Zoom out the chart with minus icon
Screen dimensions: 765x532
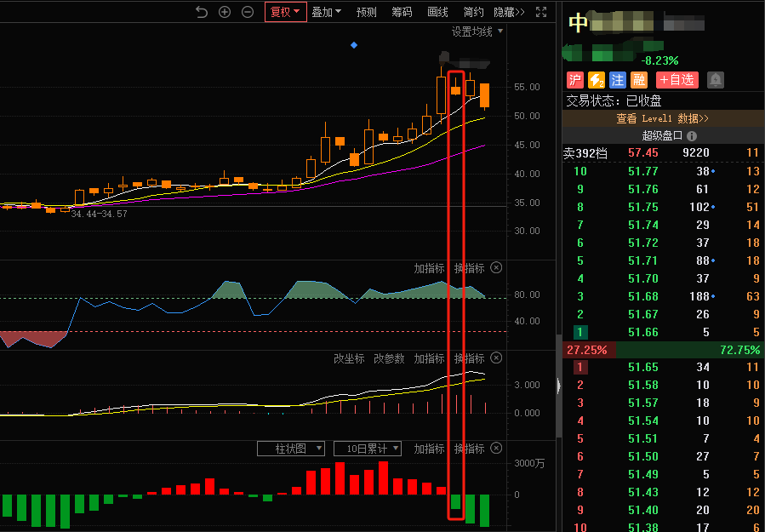tap(248, 12)
